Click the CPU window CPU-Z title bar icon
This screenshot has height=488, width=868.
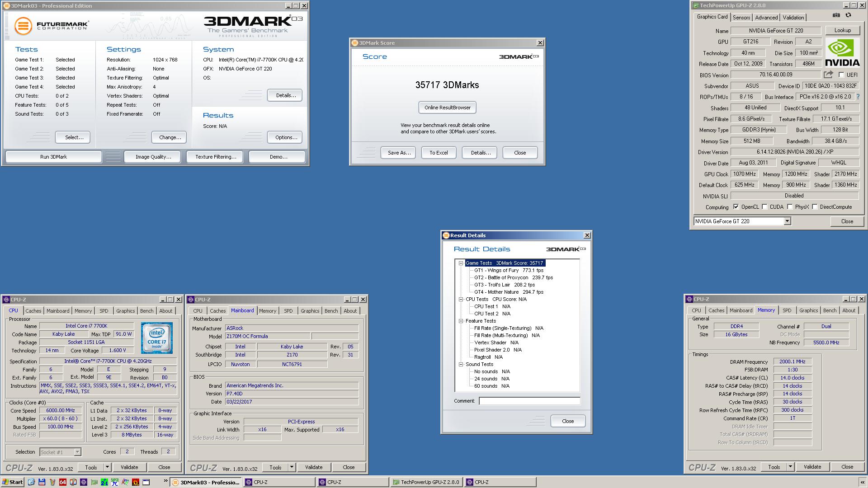6,300
